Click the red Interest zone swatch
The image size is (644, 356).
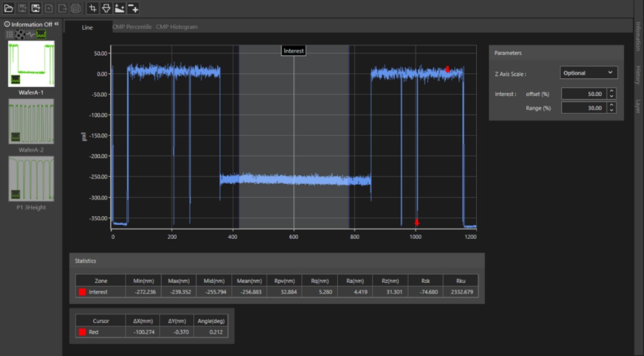[82, 292]
